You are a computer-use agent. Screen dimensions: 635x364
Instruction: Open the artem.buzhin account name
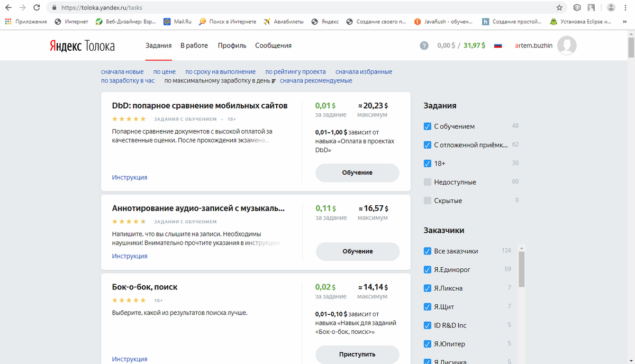pyautogui.click(x=533, y=46)
